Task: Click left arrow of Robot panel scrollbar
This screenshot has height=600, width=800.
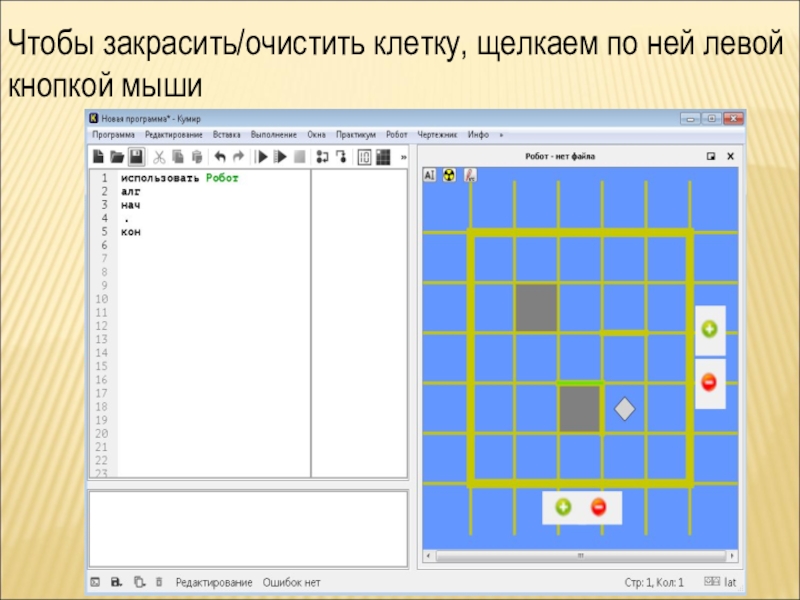Action: click(428, 556)
